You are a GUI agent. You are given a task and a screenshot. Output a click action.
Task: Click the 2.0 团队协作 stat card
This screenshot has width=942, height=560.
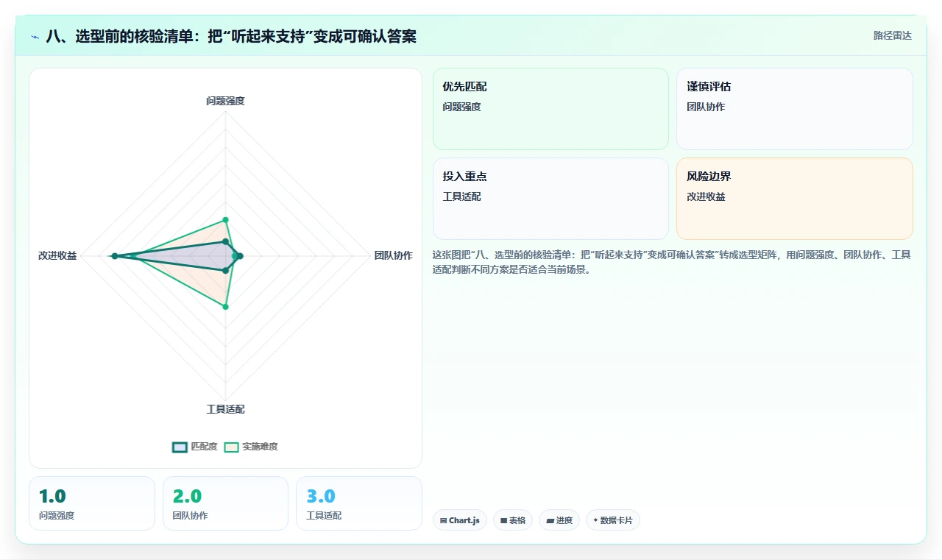[225, 503]
